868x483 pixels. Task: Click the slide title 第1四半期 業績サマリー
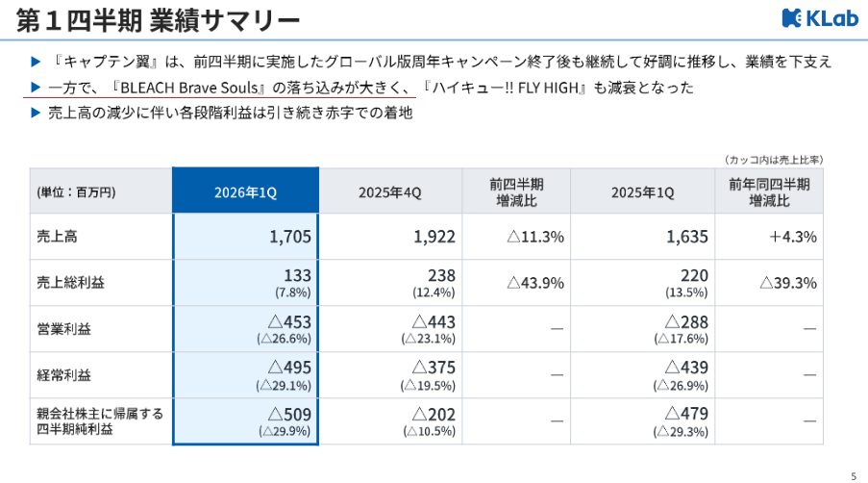click(x=159, y=20)
